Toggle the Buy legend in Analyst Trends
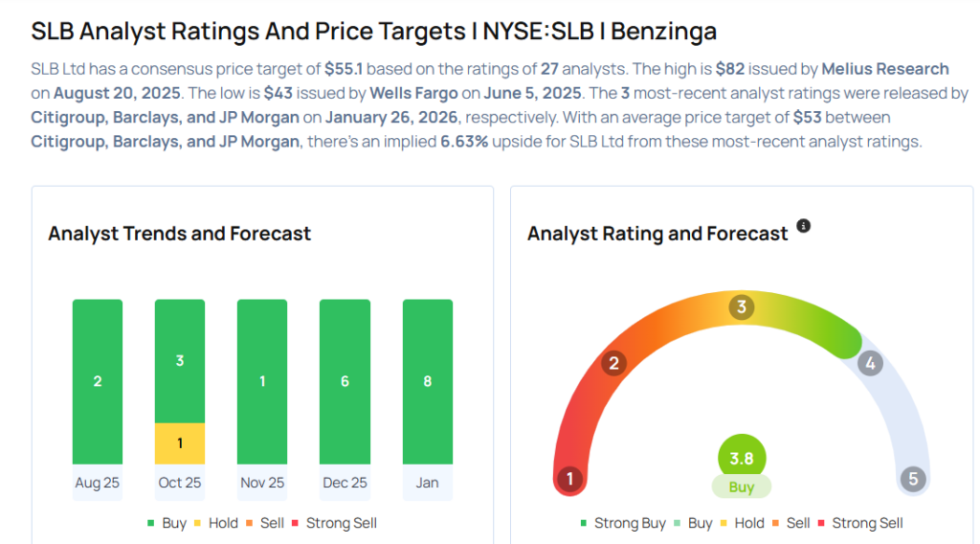The width and height of the screenshot is (980, 544). [166, 523]
